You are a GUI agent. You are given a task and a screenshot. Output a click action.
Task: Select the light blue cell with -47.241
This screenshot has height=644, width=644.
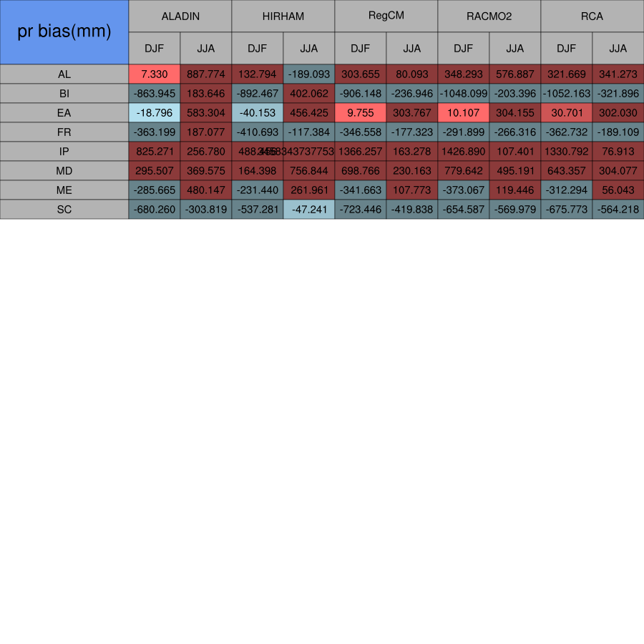(309, 210)
